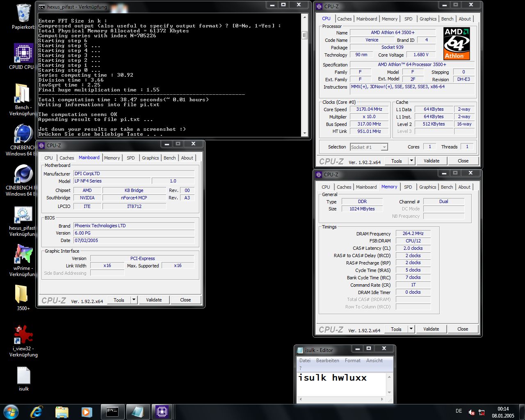Viewport: 525px width, 420px height.
Task: Expand Tools dropdown arrow in Memory window
Action: pyautogui.click(x=411, y=329)
